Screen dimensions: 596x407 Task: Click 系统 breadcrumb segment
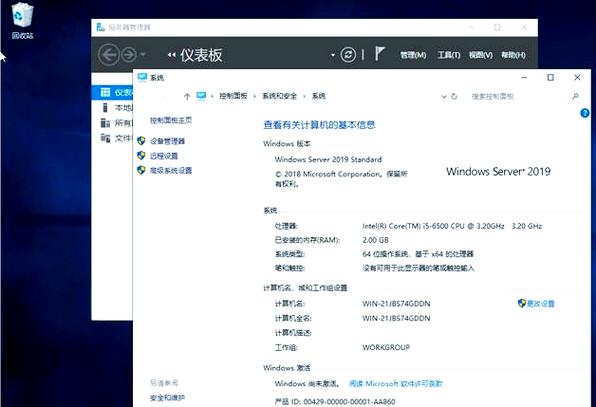tap(319, 96)
